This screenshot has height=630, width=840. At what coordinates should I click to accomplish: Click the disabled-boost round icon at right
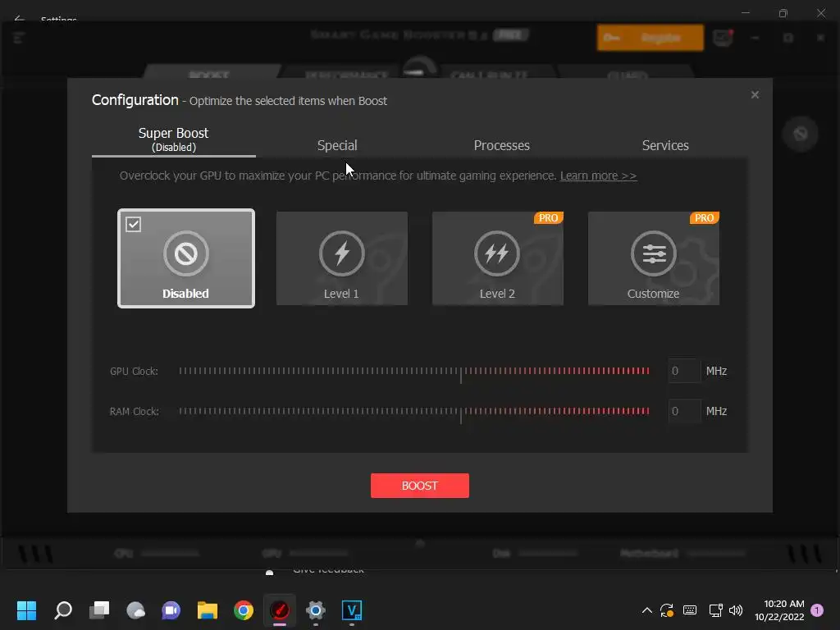(x=801, y=134)
